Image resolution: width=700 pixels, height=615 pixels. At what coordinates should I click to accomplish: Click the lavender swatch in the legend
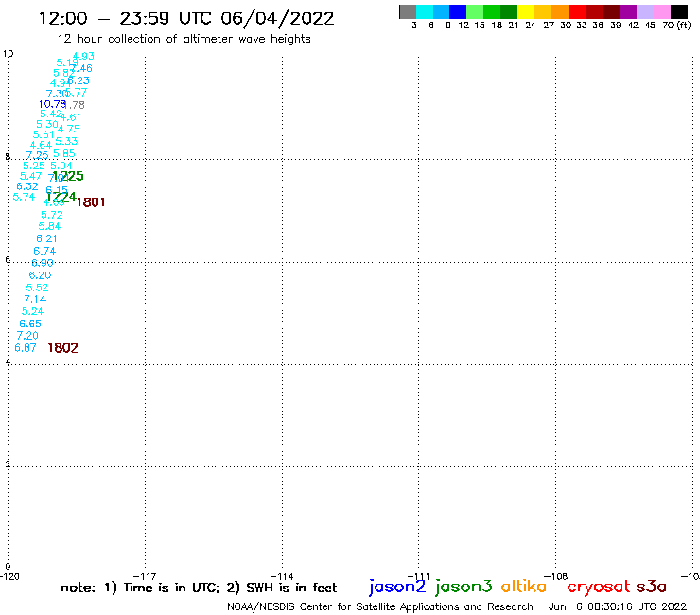(x=645, y=11)
